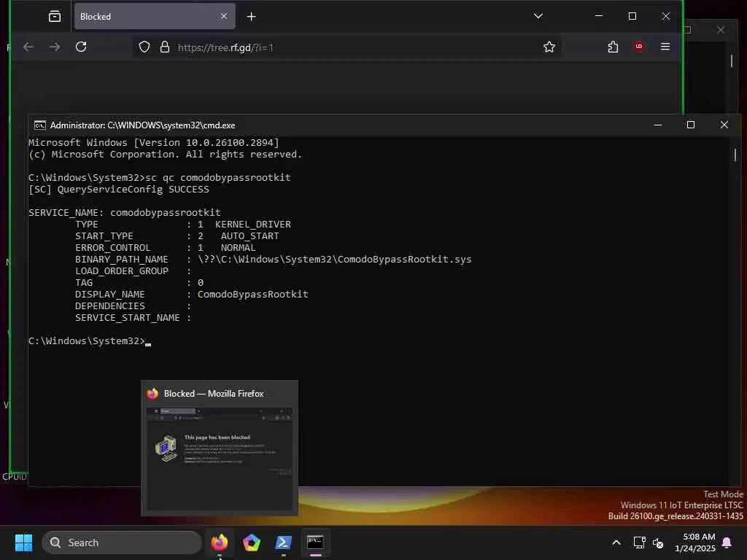
Task: Click the cmd.exe vertical scrollbar thumb
Action: pos(735,155)
